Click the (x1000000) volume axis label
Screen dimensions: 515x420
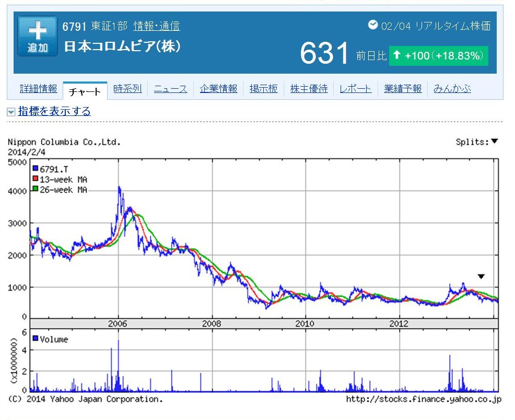click(x=14, y=360)
